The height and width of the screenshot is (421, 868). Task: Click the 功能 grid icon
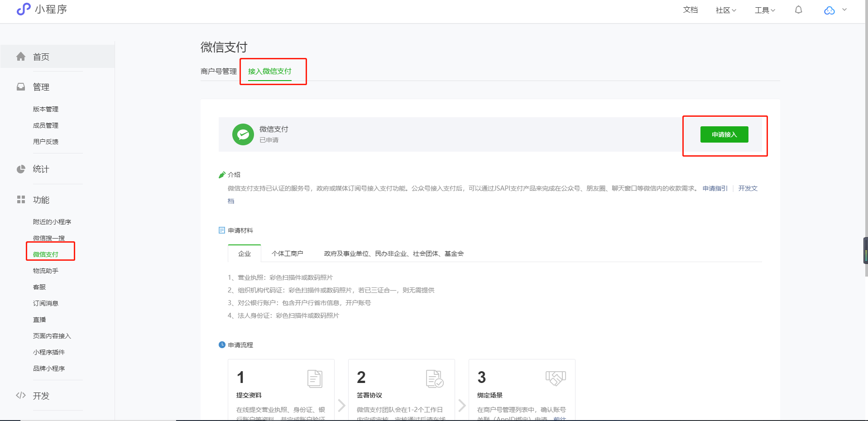pos(21,200)
